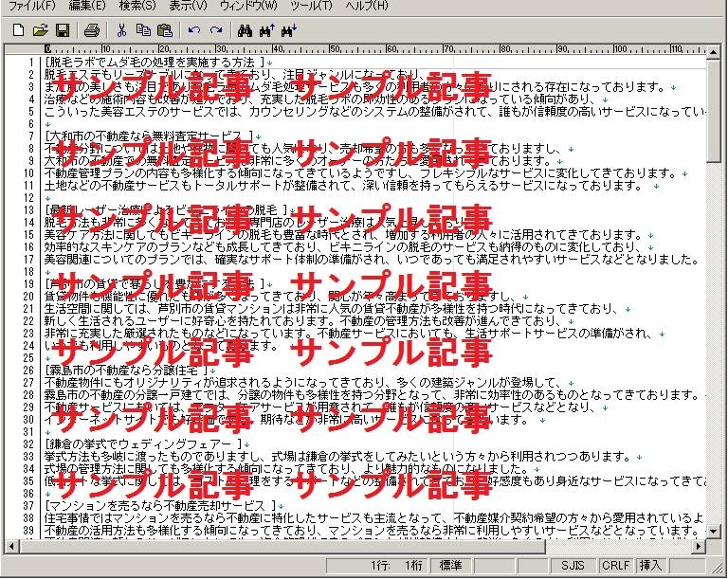The image size is (728, 579).
Task: Click line number 38 in the gutter
Action: click(x=28, y=518)
